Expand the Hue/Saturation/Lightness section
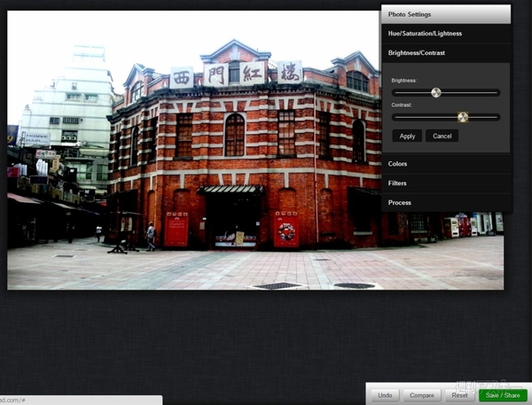The width and height of the screenshot is (532, 405). click(446, 34)
